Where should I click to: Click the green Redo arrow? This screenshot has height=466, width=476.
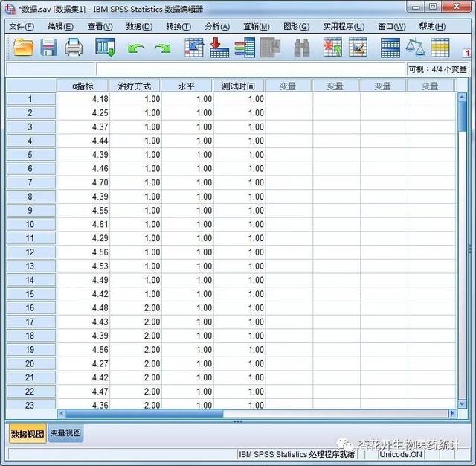[x=162, y=48]
